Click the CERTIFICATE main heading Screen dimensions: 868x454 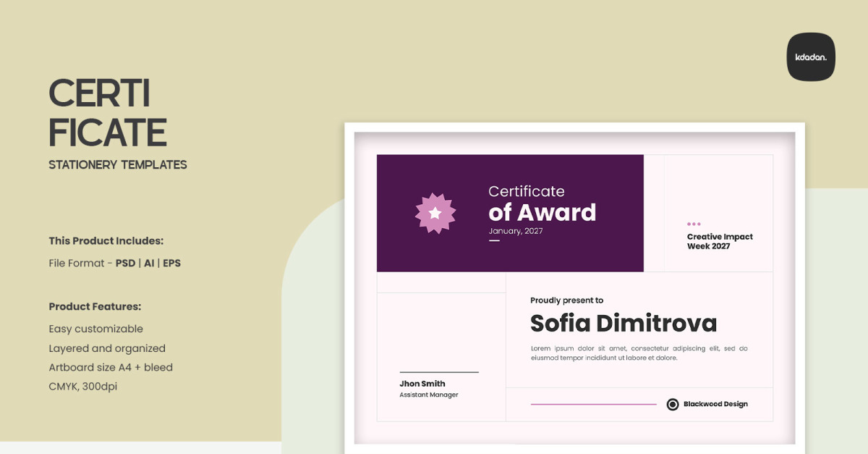tap(107, 113)
